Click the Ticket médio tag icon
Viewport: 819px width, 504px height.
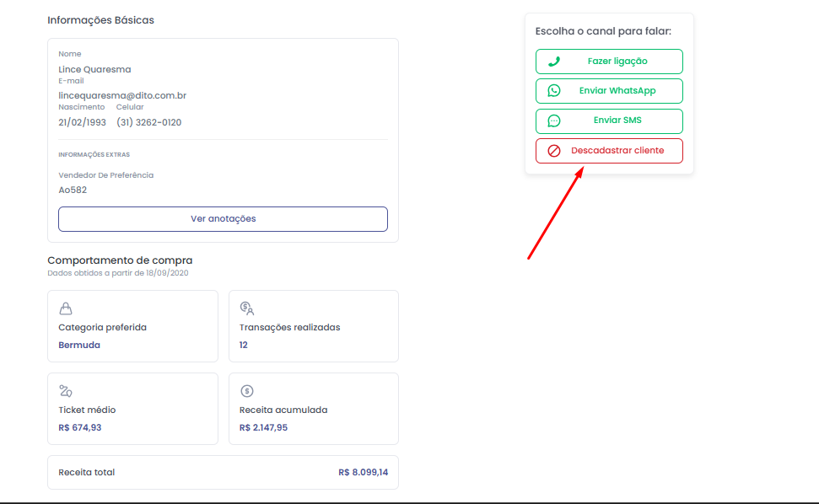tap(65, 391)
